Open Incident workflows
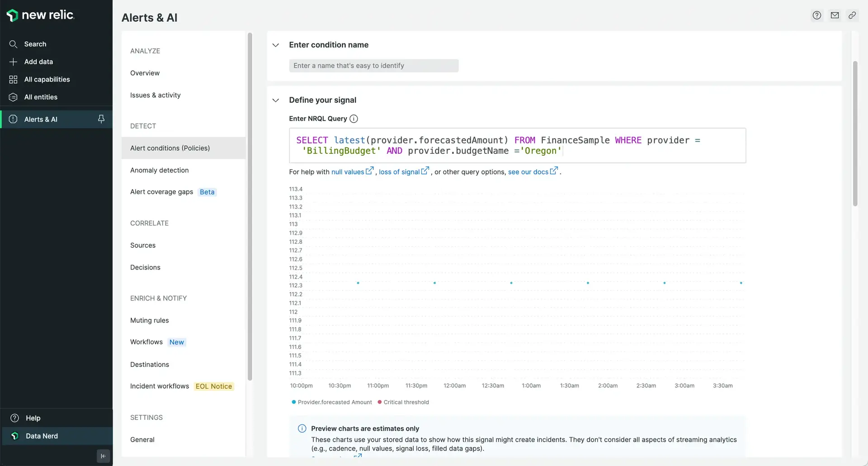The image size is (868, 466). [x=159, y=386]
